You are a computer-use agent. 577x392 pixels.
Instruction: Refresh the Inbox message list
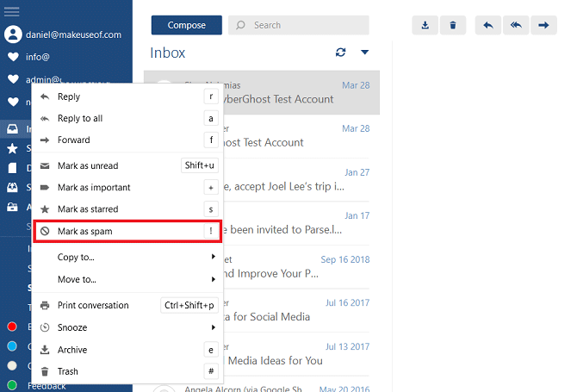coord(341,53)
